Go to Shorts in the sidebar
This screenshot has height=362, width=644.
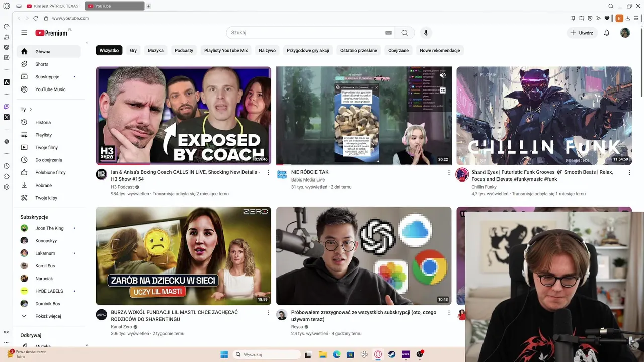point(48,64)
